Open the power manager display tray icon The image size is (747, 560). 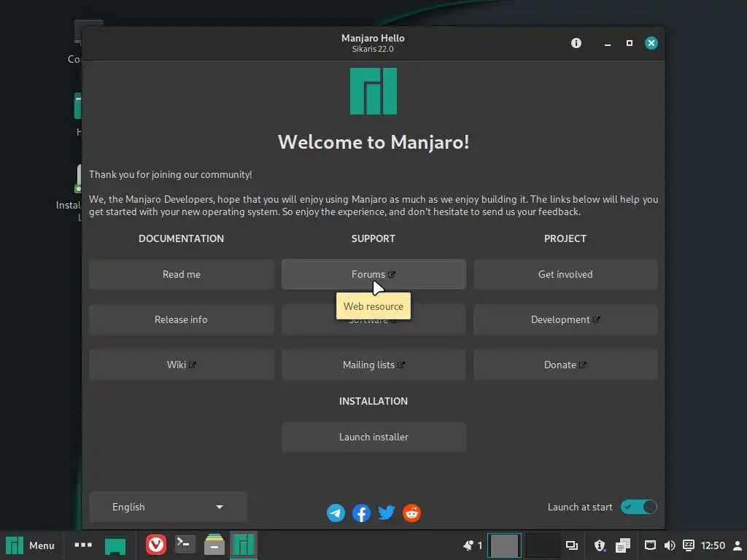tap(689, 545)
